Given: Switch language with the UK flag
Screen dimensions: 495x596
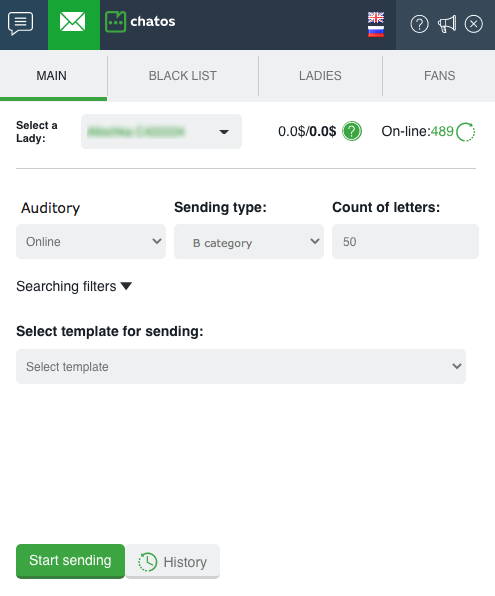Looking at the screenshot, I should [x=376, y=17].
